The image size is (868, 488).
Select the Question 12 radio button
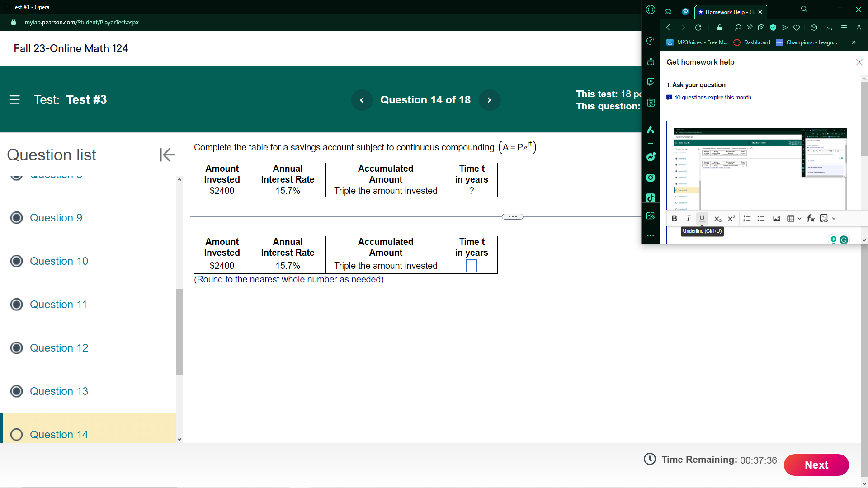(17, 348)
